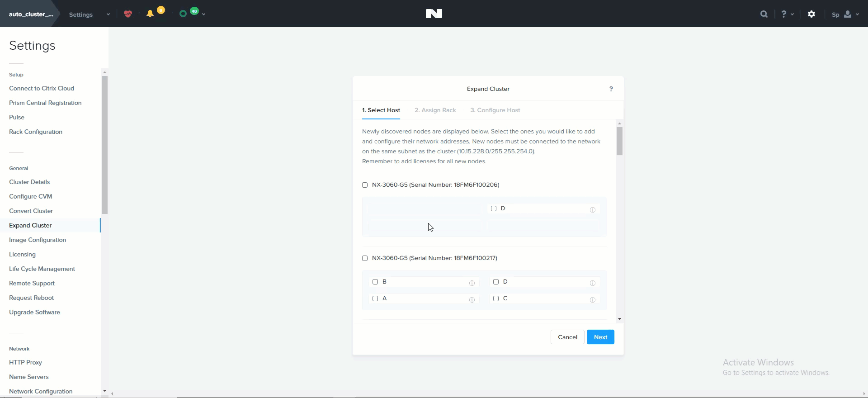Check the NX-3060-G5 18FM6F100206 block checkbox
This screenshot has height=398, width=868.
365,185
